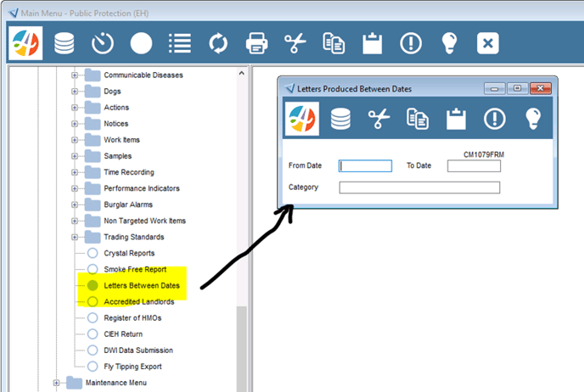This screenshot has width=584, height=392.
Task: Click the Samples folder icon in tree
Action: 93,156
